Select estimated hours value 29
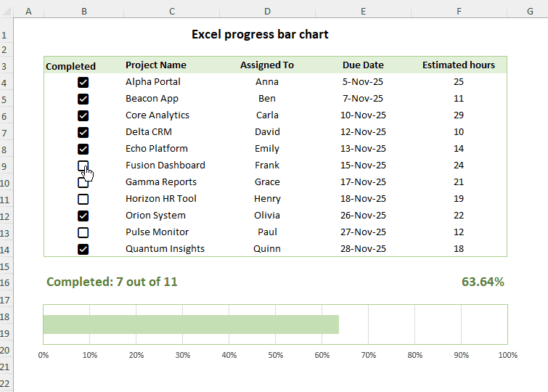This screenshot has width=548, height=392. (x=459, y=115)
